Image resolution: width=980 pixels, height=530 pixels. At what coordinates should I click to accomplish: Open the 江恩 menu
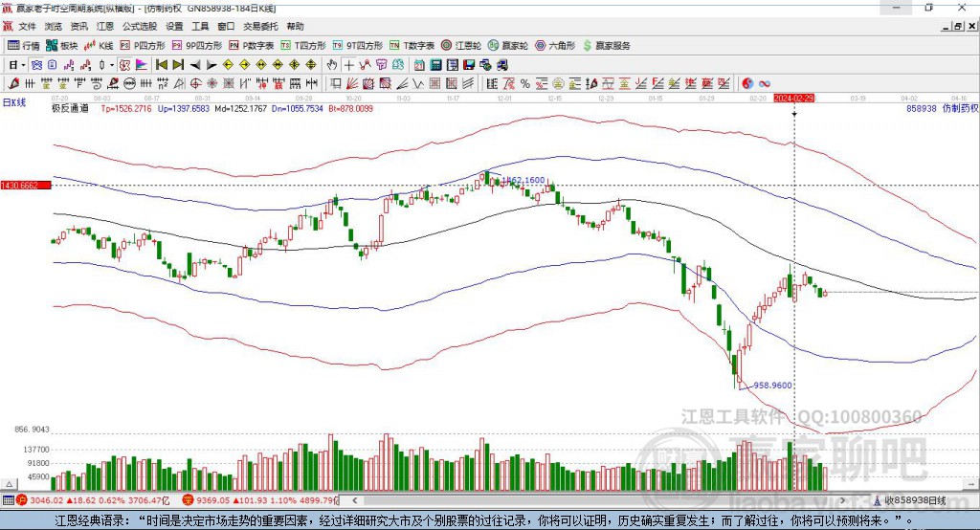[105, 26]
